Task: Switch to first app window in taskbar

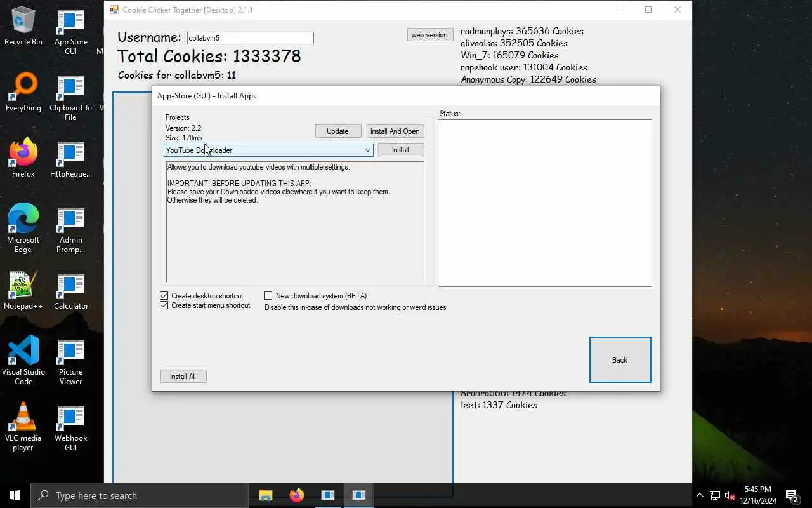Action: coord(327,495)
